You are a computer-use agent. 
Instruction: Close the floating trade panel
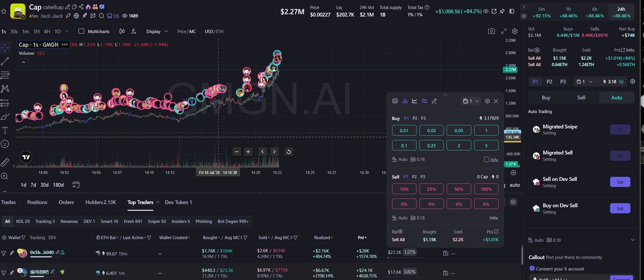click(x=496, y=101)
